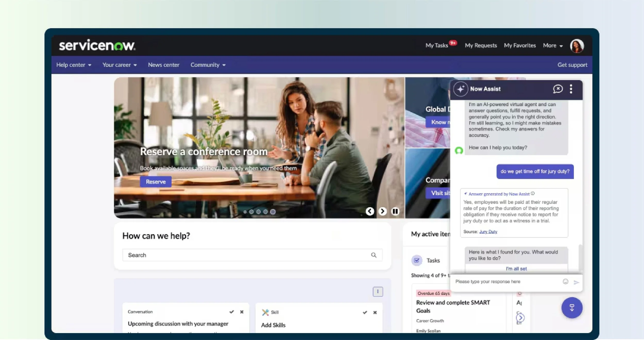Open Now Assist three-dot options menu

571,89
